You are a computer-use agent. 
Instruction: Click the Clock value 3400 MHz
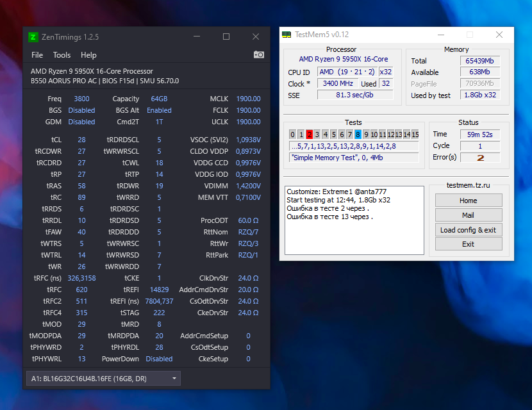point(338,83)
